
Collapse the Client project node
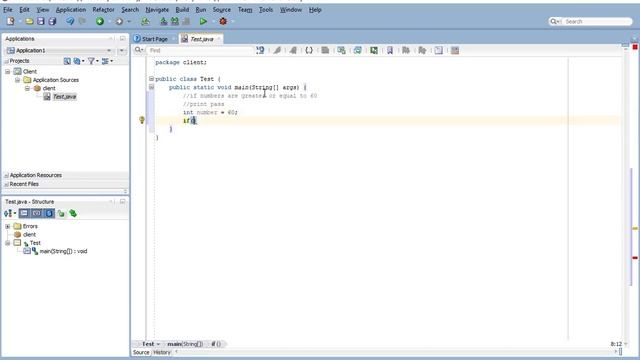[x=8, y=71]
